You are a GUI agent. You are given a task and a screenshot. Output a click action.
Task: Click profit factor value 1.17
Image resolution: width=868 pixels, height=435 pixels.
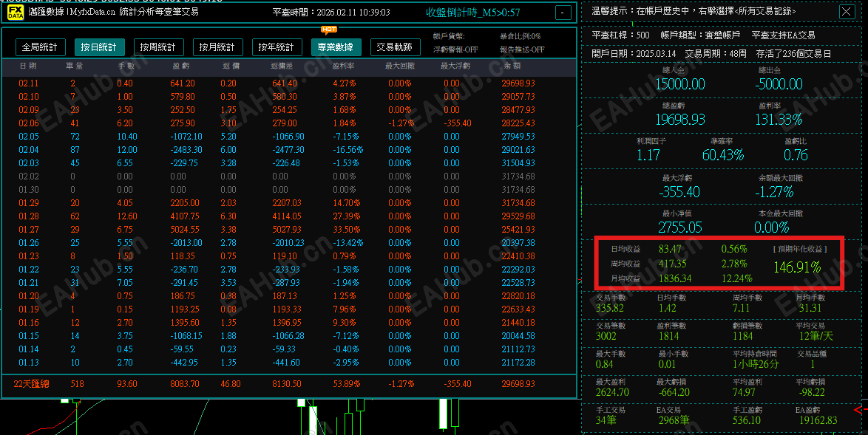tap(648, 155)
